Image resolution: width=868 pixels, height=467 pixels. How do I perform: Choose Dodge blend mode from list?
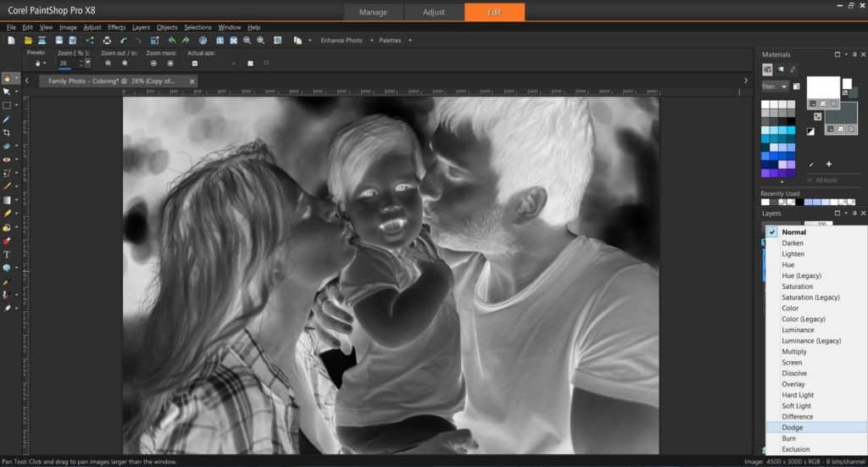(x=793, y=427)
